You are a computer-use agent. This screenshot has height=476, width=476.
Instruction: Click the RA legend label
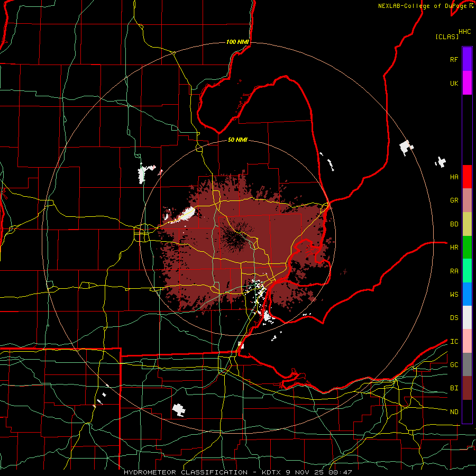point(454,271)
